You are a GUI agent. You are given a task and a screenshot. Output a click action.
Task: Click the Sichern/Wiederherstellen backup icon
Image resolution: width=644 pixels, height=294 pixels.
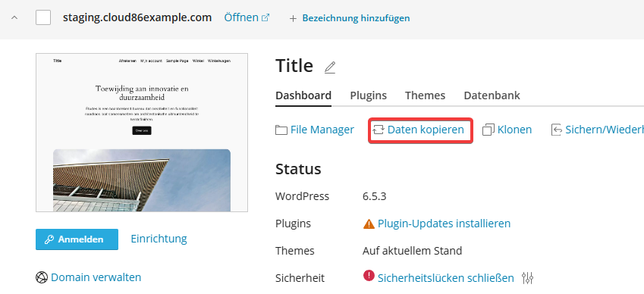point(557,130)
